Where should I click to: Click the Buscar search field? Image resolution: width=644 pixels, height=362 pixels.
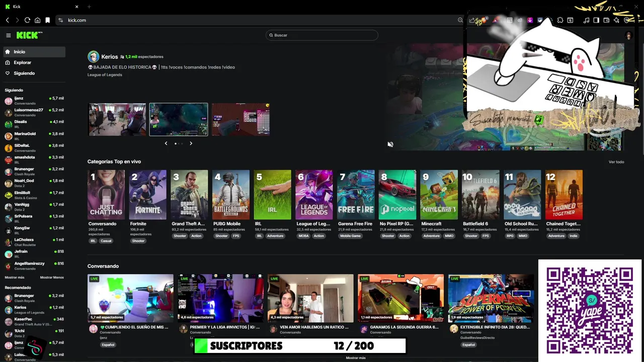pos(322,35)
